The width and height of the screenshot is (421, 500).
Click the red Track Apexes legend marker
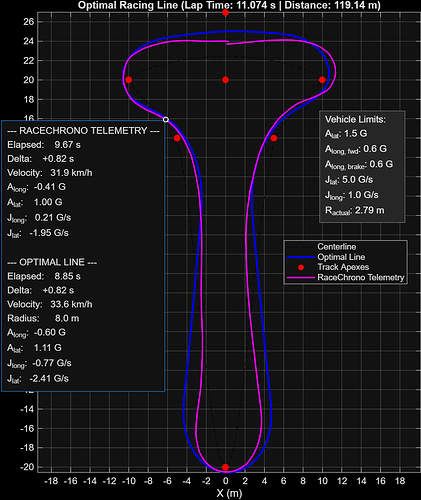[x=301, y=267]
